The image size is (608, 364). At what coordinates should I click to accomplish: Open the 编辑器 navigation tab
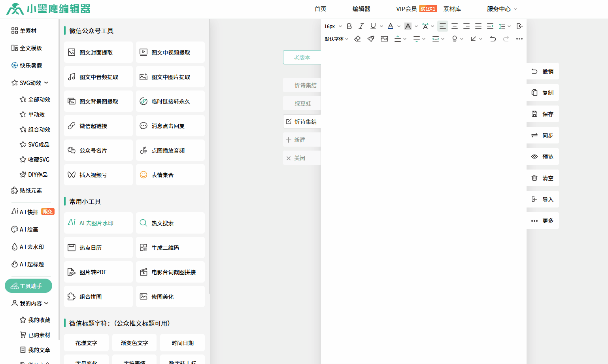coord(361,9)
